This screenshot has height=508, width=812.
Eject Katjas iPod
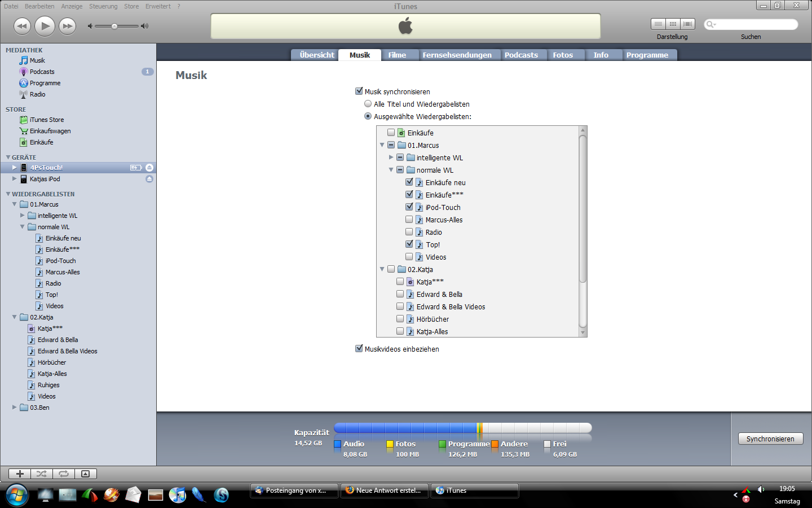click(149, 179)
